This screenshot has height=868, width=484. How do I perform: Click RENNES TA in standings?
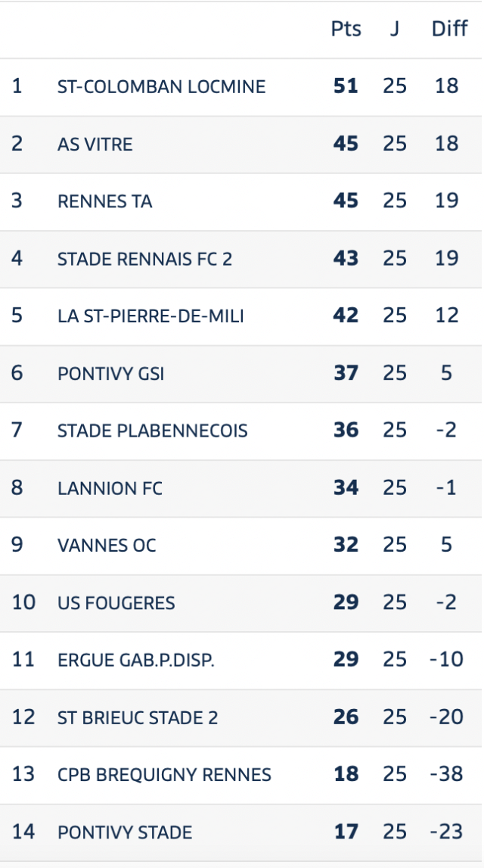tap(104, 201)
